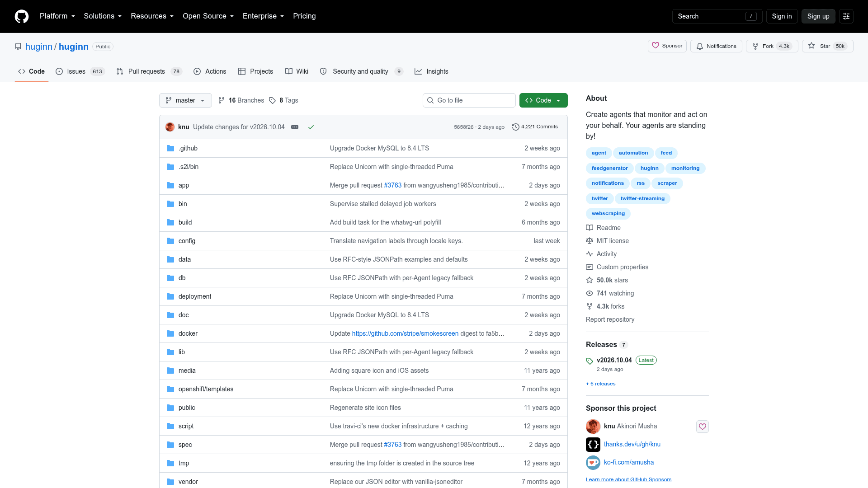The width and height of the screenshot is (868, 488).
Task: Click the tag icon beside v2026.10.04 release
Action: [x=590, y=361]
